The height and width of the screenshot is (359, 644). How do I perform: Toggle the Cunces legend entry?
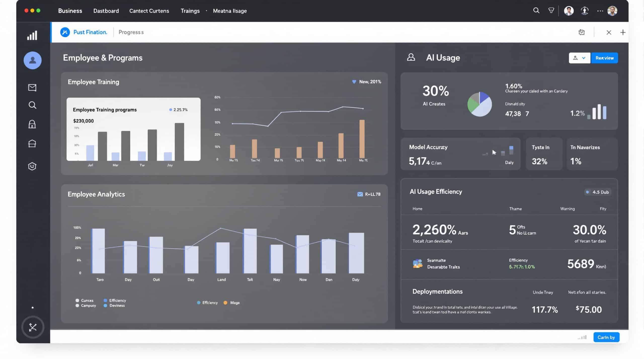pyautogui.click(x=84, y=300)
